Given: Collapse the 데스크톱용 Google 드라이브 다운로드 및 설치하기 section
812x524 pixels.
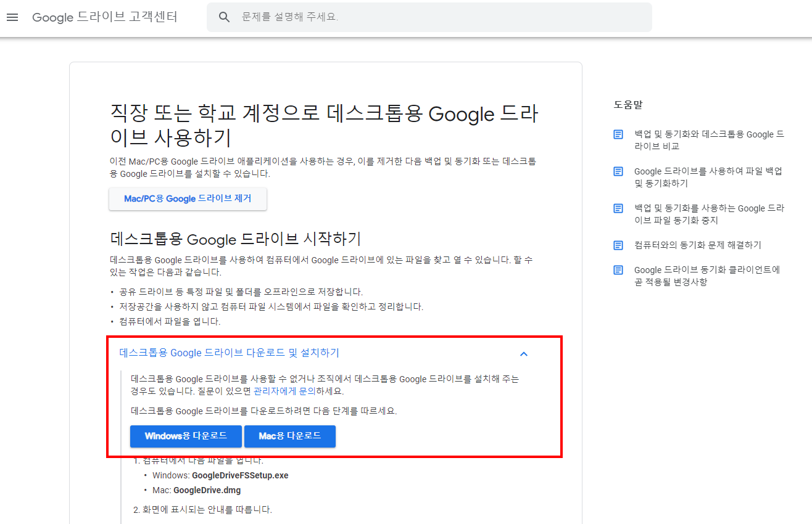Looking at the screenshot, I should 323,353.
